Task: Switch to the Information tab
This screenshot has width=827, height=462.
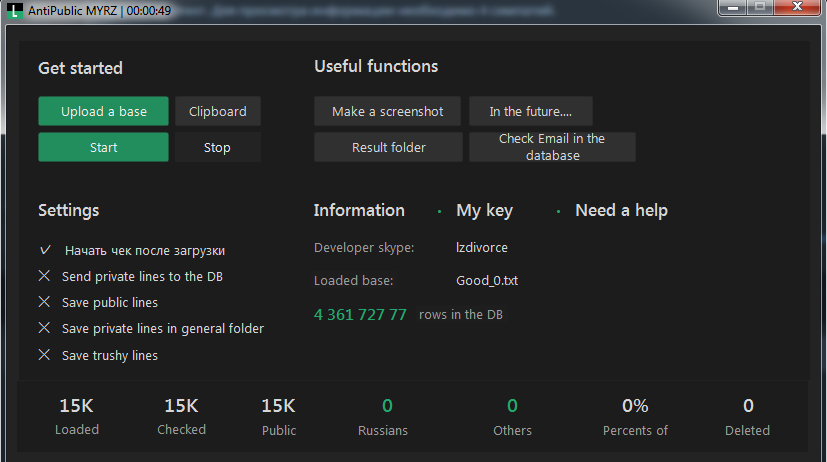Action: (359, 210)
